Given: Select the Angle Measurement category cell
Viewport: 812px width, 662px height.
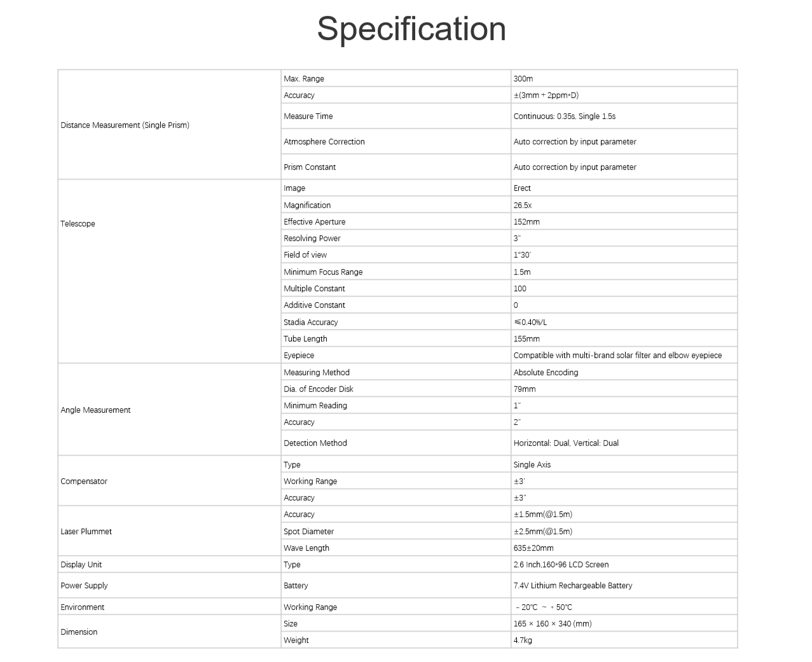Looking at the screenshot, I should tap(95, 410).
